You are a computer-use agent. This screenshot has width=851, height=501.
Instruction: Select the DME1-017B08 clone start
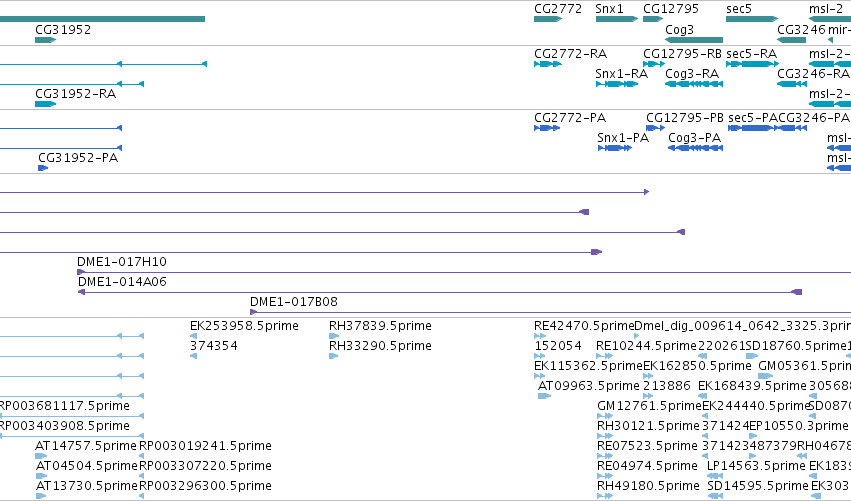coord(253,312)
